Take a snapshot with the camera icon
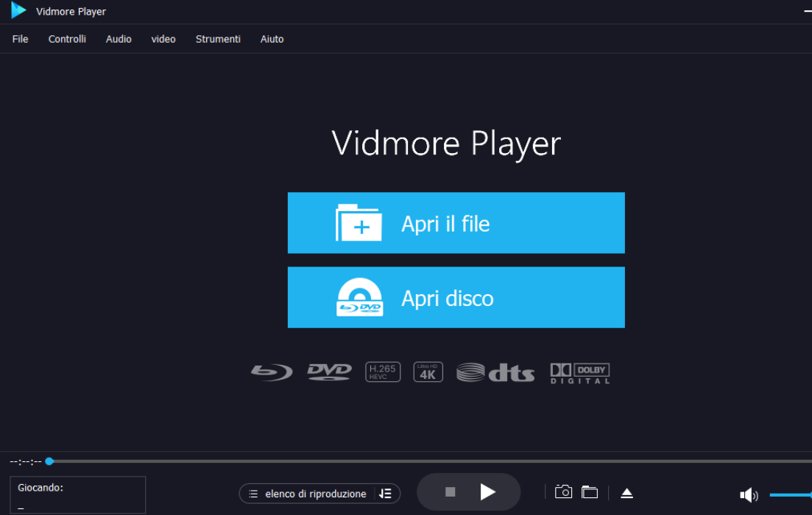 [x=563, y=491]
